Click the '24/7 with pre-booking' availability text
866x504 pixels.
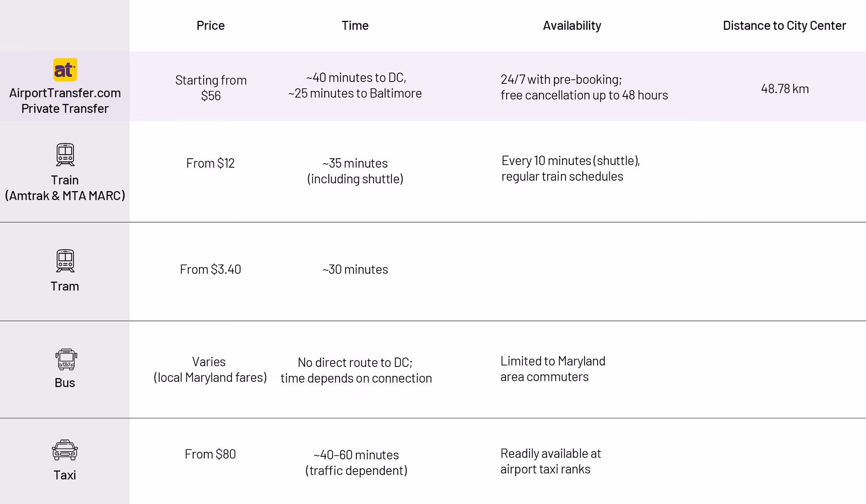(x=561, y=80)
